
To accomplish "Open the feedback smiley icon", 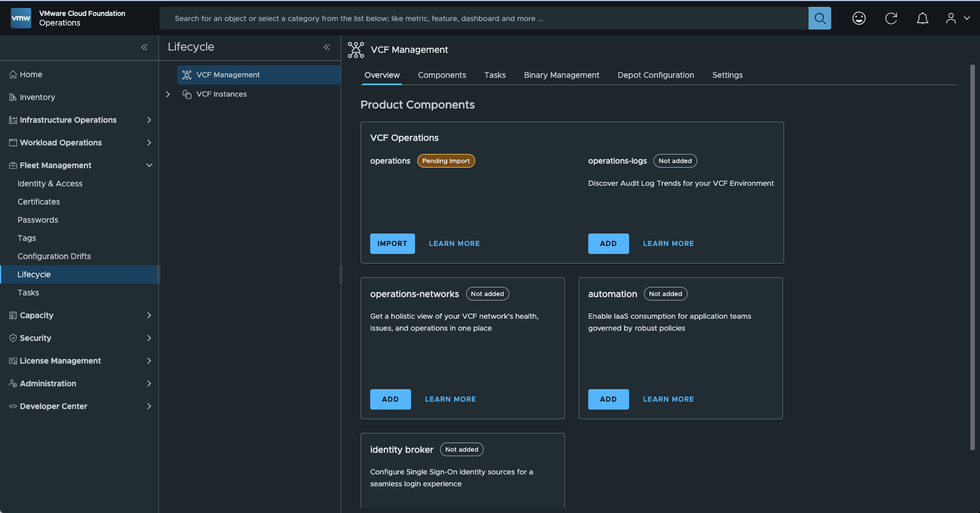I will coord(858,18).
